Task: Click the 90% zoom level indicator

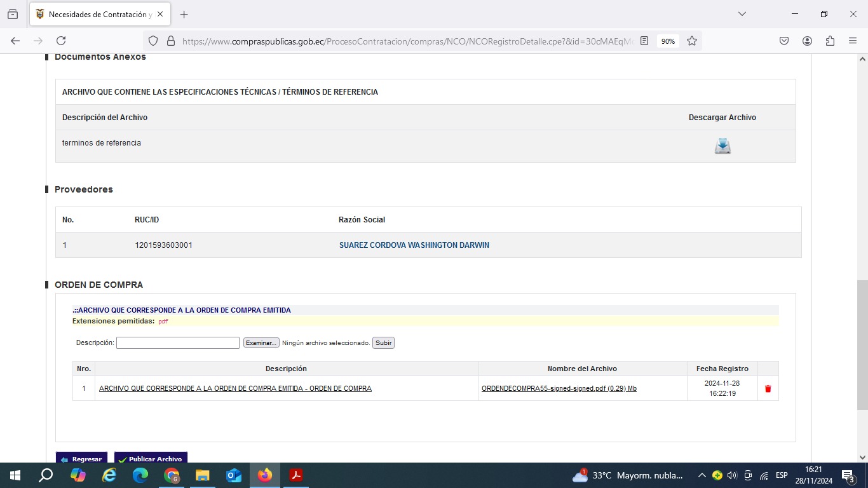Action: pyautogui.click(x=668, y=41)
